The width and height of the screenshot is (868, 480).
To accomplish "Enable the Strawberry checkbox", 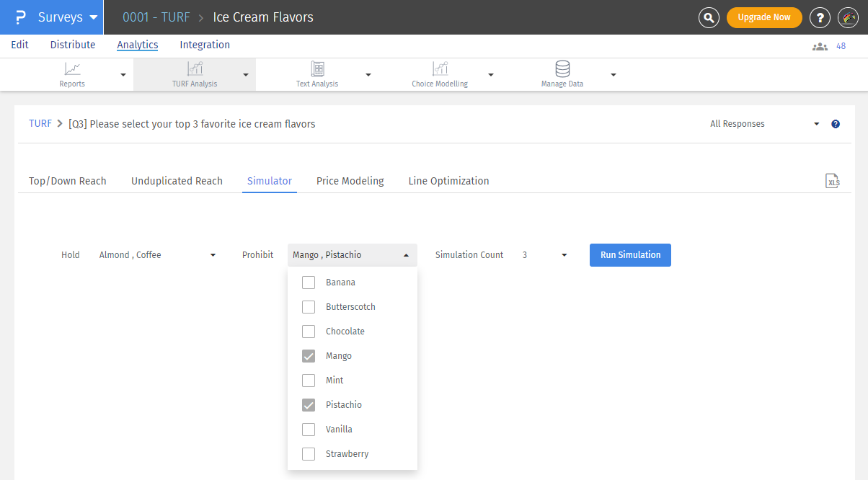I will pyautogui.click(x=309, y=454).
